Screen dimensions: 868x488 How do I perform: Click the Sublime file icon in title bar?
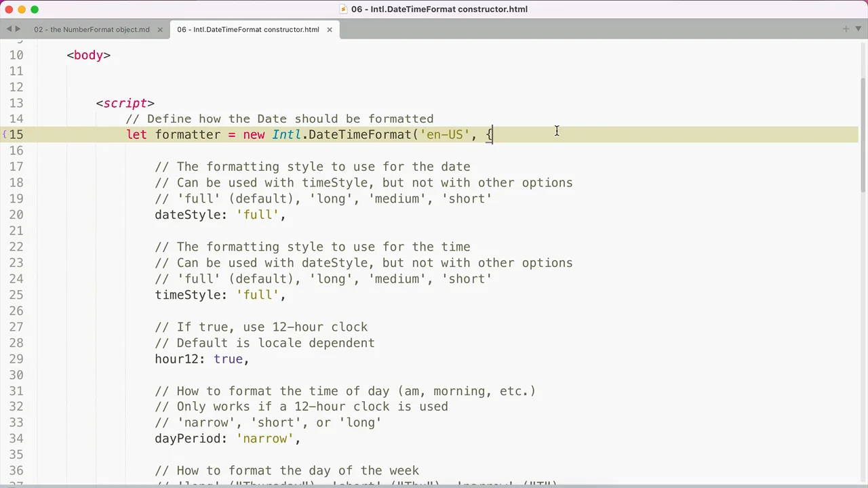[x=344, y=9]
